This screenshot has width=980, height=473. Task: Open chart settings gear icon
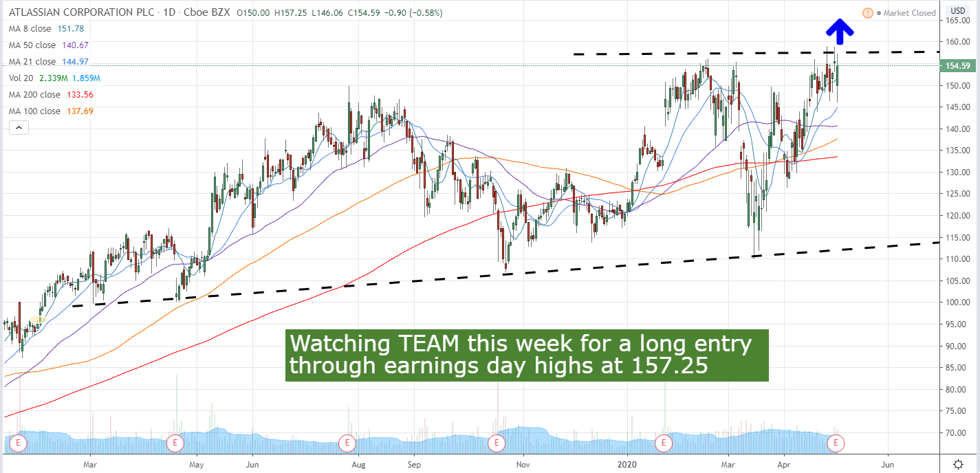click(x=959, y=464)
